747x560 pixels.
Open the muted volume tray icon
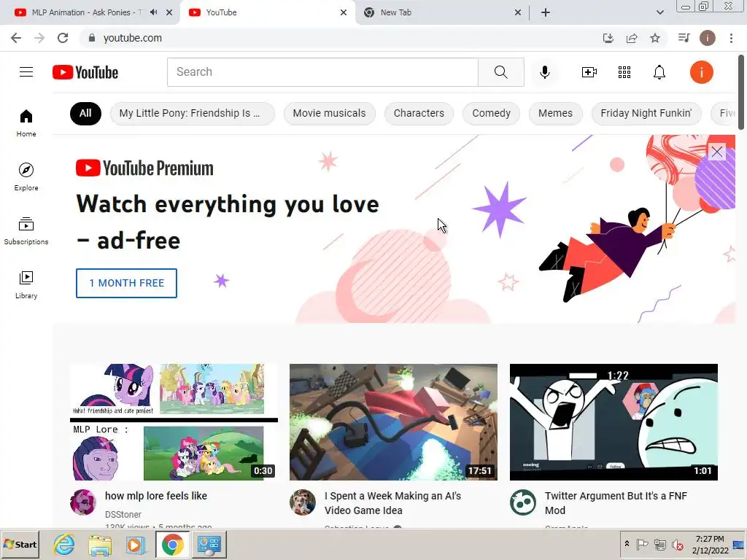click(677, 544)
